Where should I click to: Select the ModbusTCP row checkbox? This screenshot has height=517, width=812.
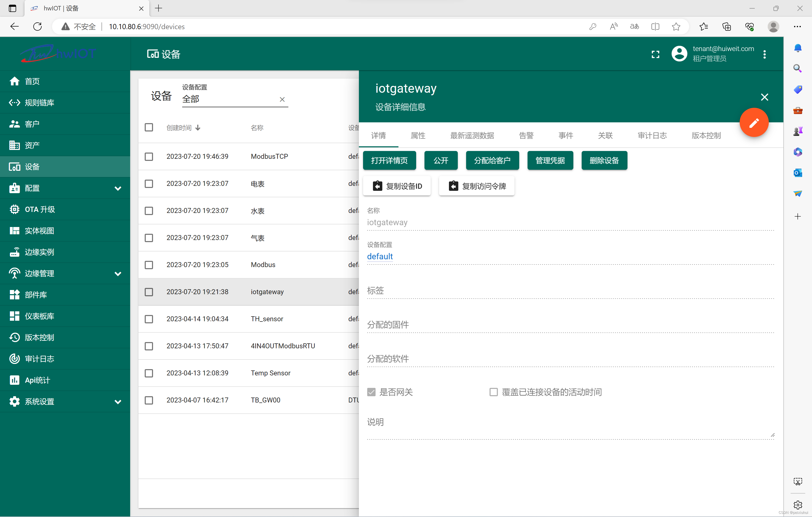[x=149, y=156]
